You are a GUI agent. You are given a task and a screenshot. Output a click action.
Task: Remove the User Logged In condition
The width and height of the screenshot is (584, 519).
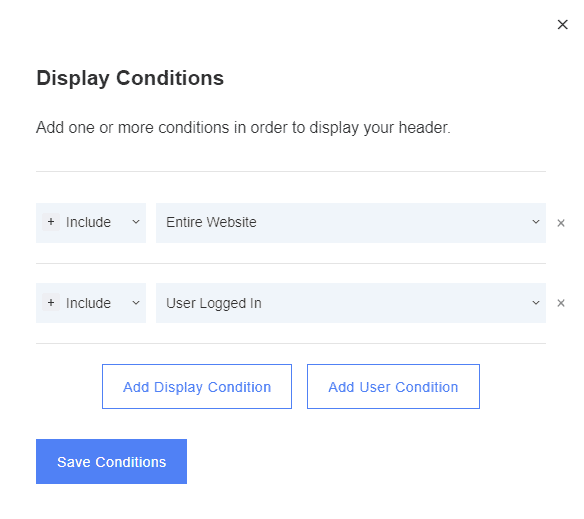click(561, 303)
